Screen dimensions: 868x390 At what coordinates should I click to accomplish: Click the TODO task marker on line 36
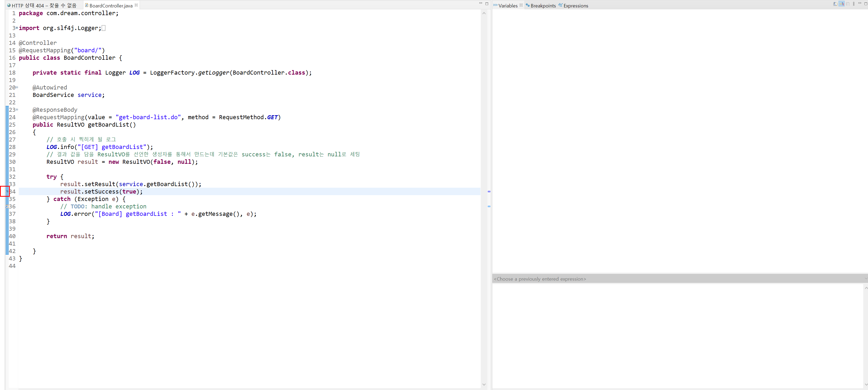coord(7,206)
